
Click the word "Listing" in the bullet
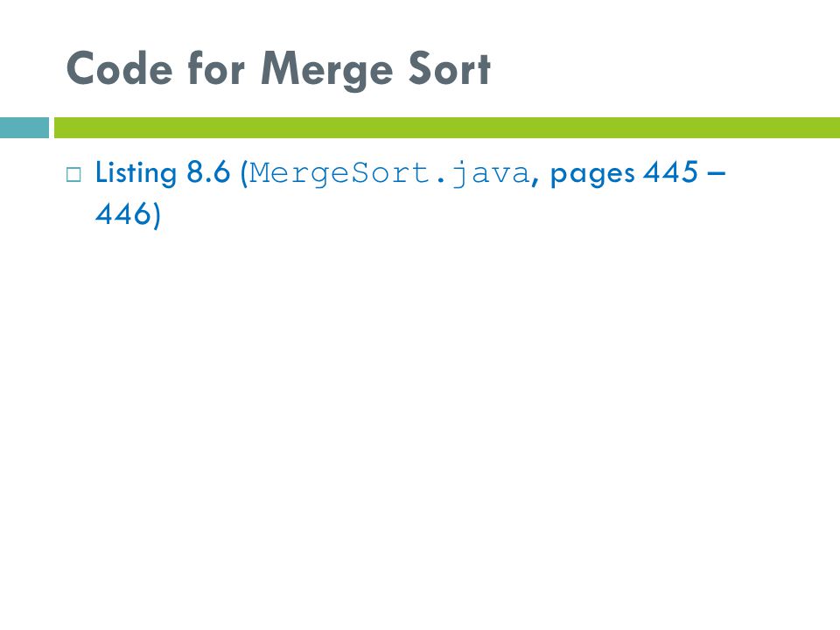(136, 173)
